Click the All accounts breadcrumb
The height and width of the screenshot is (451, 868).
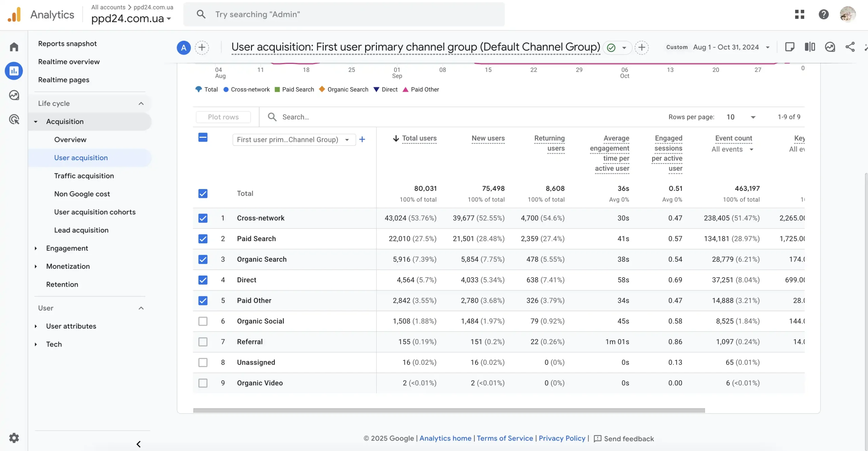click(108, 7)
